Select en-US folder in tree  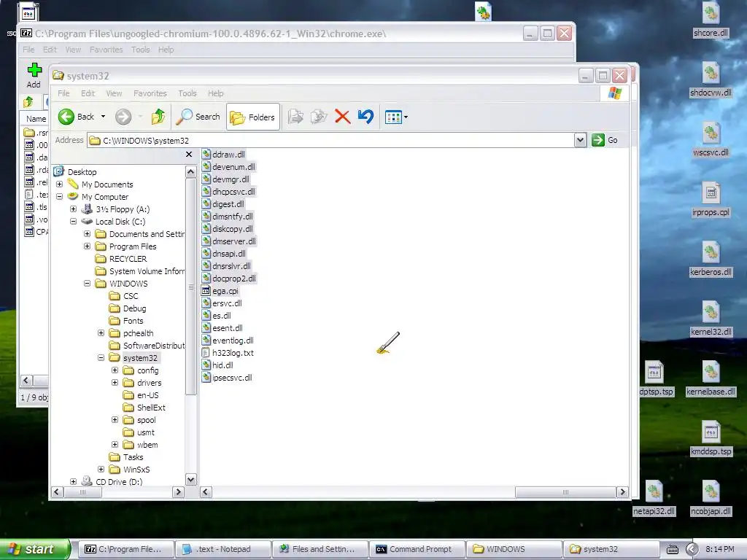147,394
